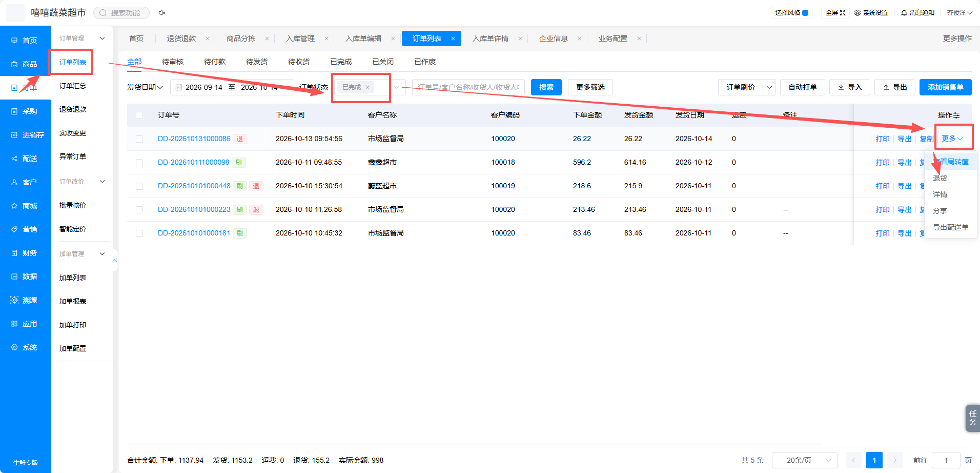Switch to the 待发货 status tab

pyautogui.click(x=256, y=62)
